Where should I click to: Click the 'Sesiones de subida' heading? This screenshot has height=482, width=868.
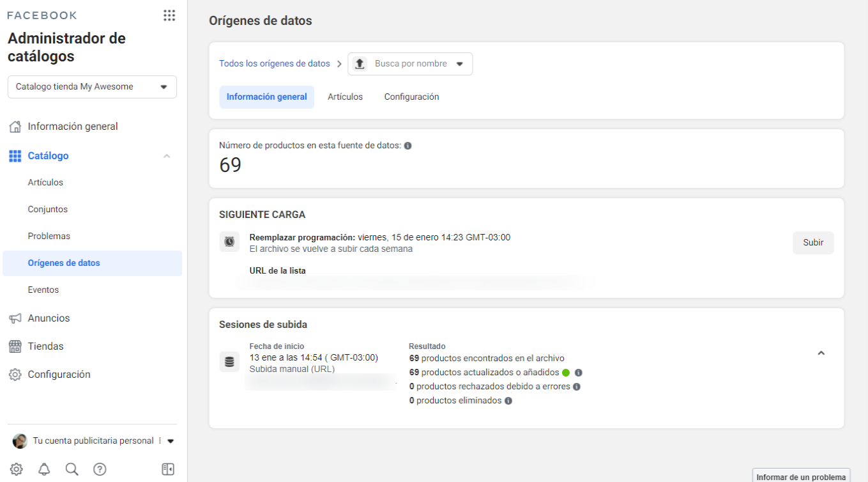point(263,325)
